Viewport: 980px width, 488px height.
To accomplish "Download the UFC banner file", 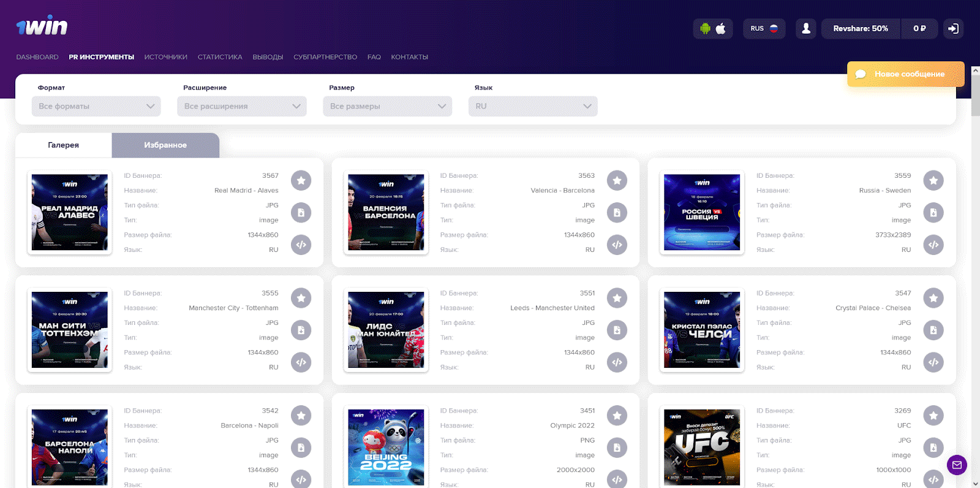I will click(x=933, y=448).
